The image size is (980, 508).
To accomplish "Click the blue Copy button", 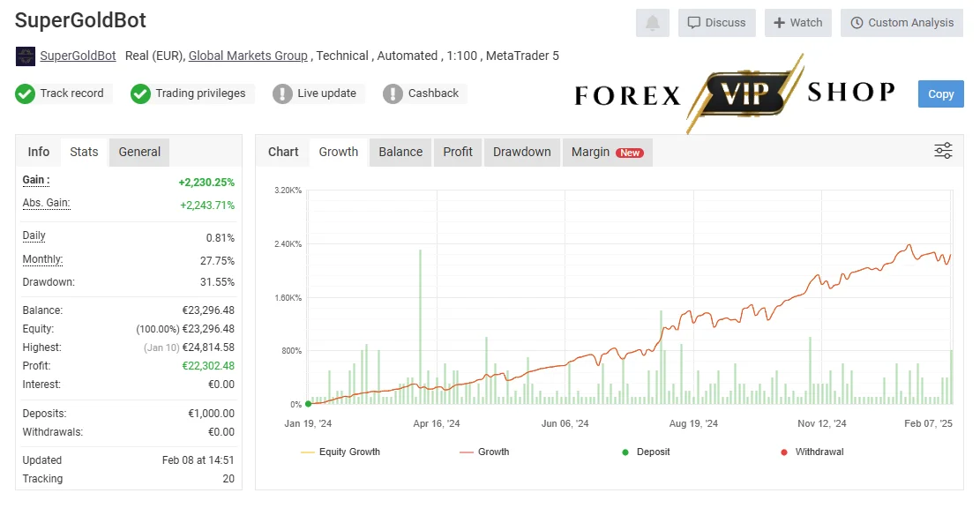I will (940, 93).
